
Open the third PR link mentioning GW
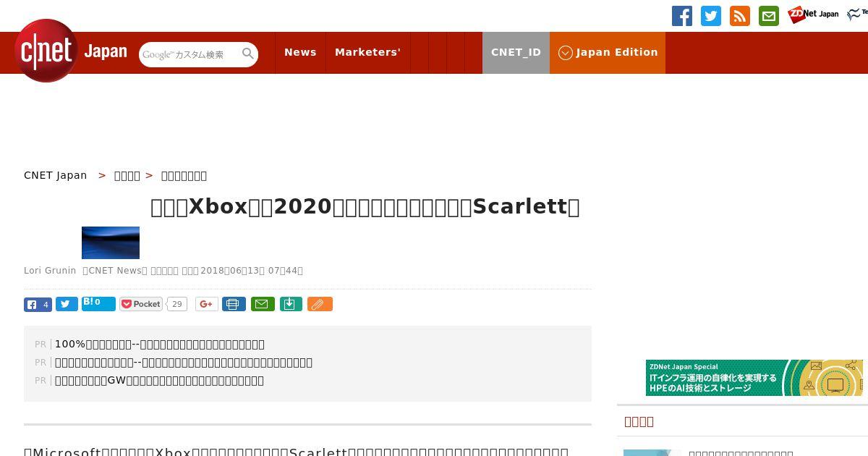[159, 380]
